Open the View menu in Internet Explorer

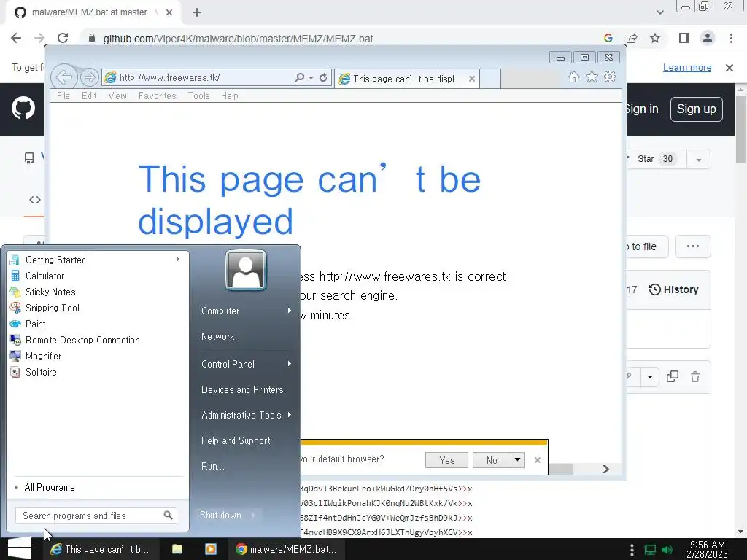117,96
